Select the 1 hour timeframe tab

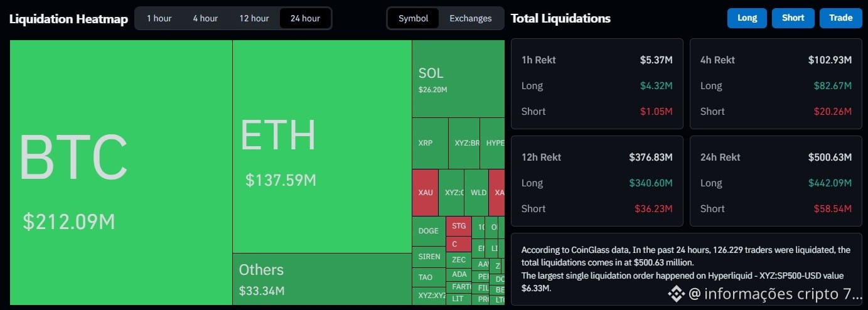point(159,18)
